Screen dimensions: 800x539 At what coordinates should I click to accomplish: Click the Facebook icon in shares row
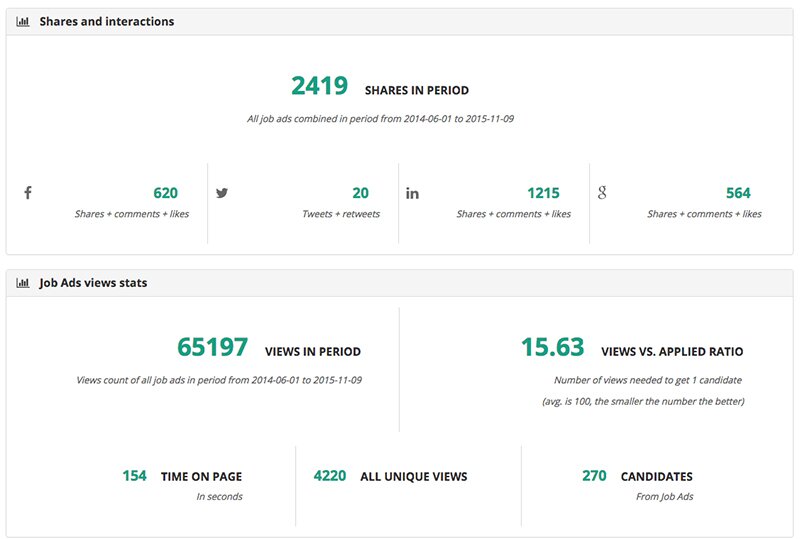click(28, 193)
